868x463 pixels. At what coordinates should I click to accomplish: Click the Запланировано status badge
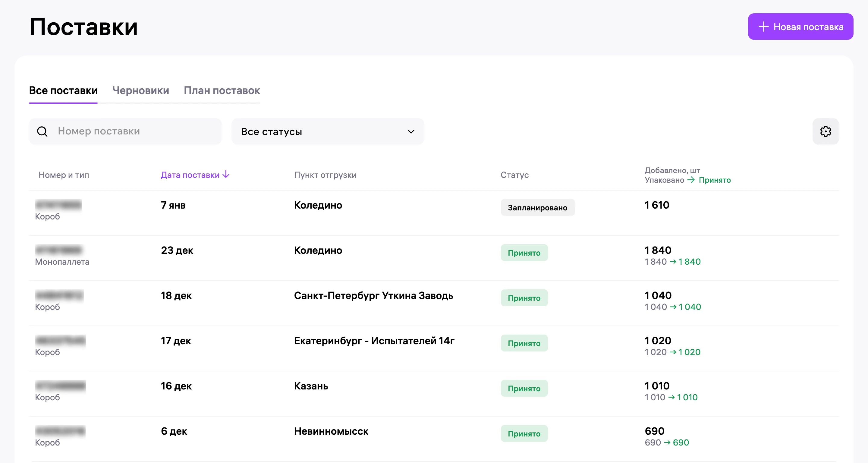[x=537, y=208]
